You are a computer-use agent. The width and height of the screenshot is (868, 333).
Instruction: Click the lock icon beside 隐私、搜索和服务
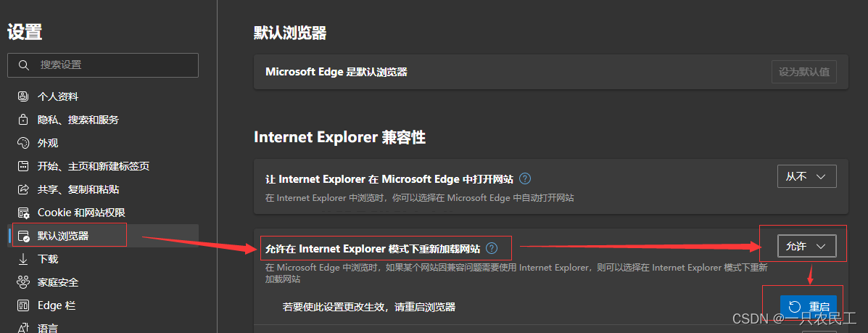click(23, 120)
